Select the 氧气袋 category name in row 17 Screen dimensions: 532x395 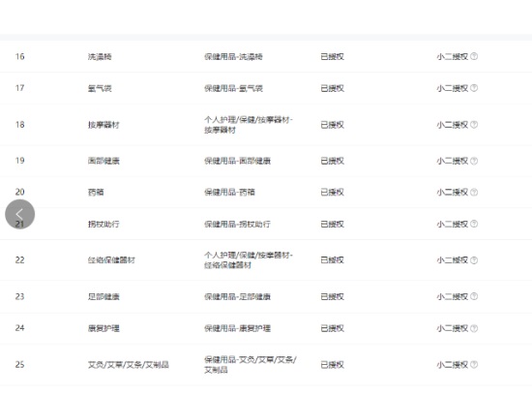click(x=100, y=88)
